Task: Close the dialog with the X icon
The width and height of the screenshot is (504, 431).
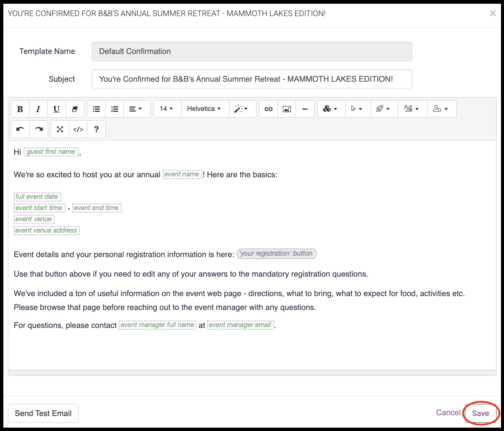Action: 493,13
